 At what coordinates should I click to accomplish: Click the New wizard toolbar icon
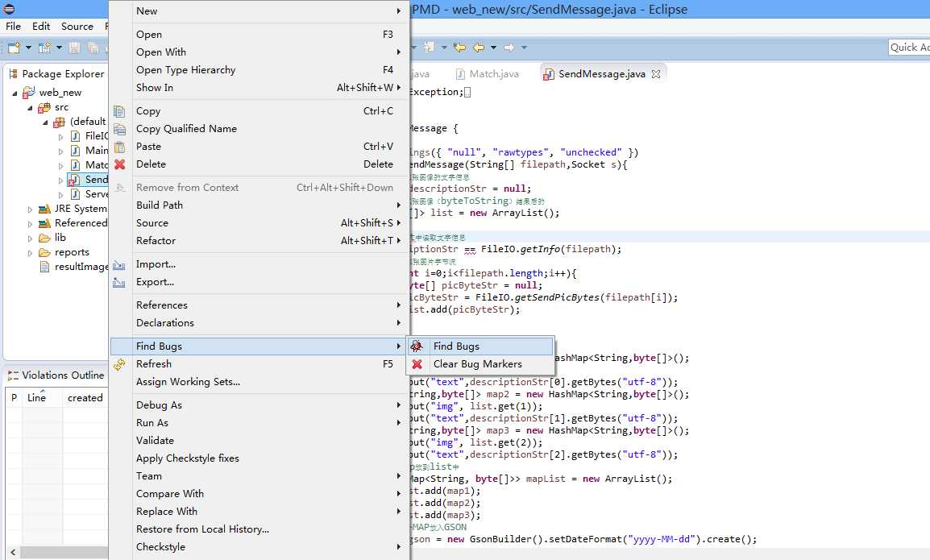14,48
